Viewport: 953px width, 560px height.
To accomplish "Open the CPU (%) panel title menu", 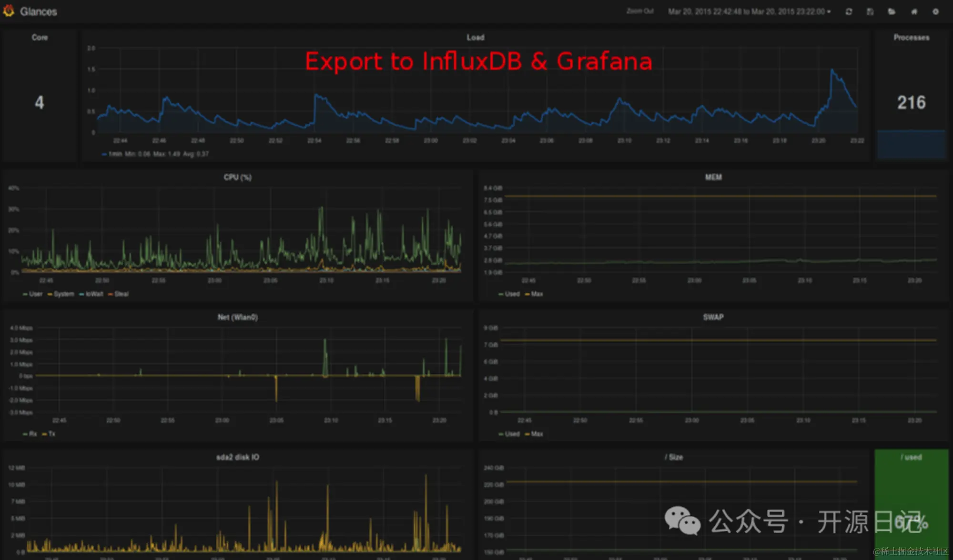I will [237, 178].
